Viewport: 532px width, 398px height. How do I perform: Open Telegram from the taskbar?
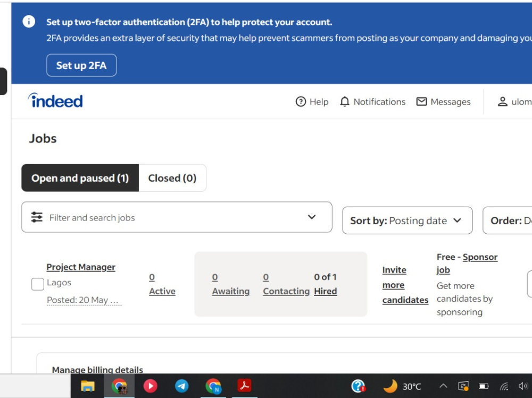coord(182,386)
